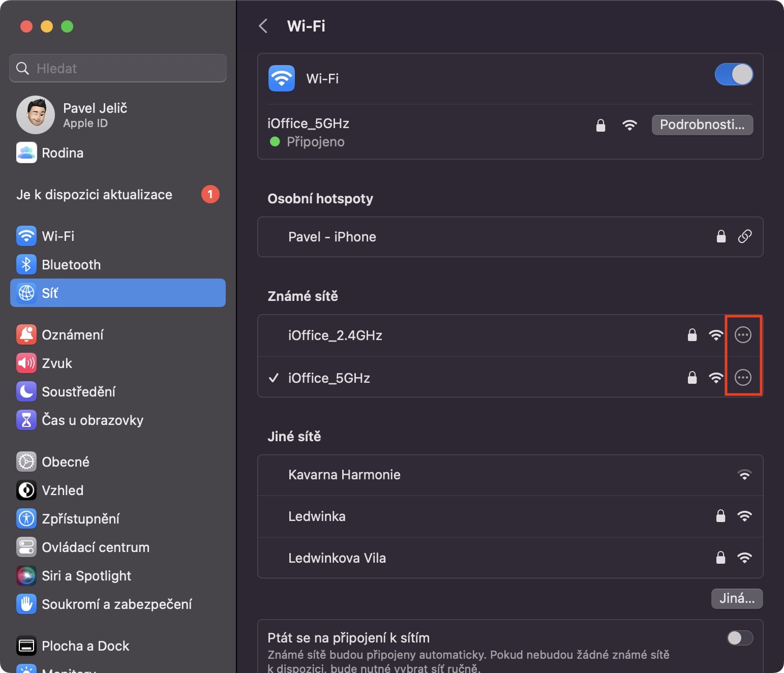The height and width of the screenshot is (673, 784).
Task: Open the available software update notice
Action: [x=95, y=195]
